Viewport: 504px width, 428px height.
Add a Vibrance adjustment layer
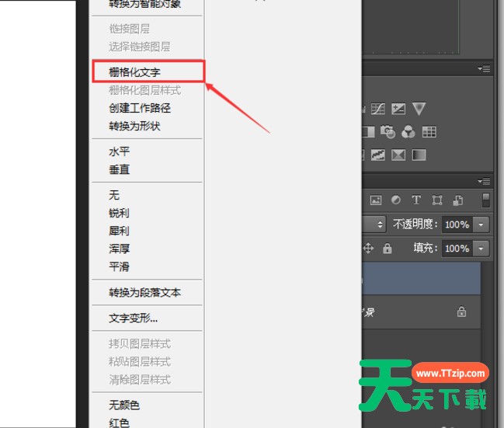pyautogui.click(x=419, y=110)
